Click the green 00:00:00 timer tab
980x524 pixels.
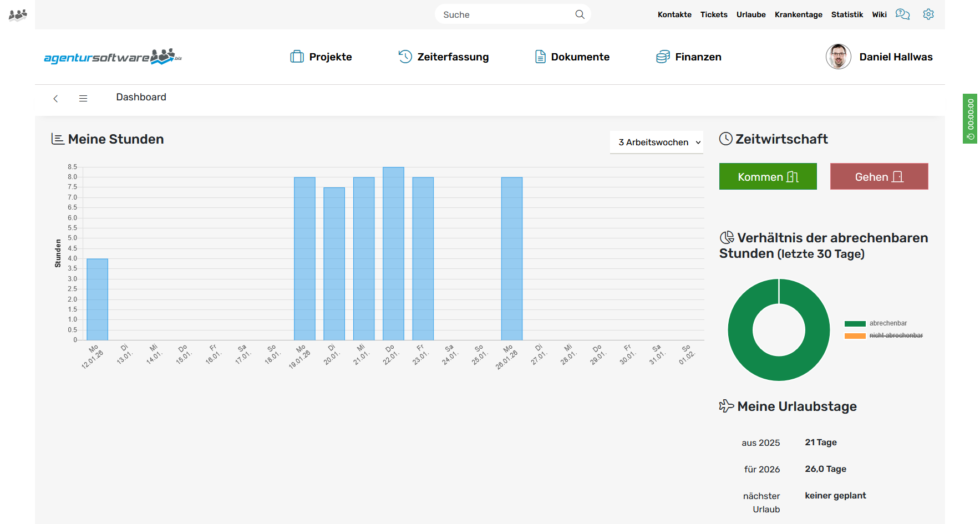pyautogui.click(x=970, y=118)
